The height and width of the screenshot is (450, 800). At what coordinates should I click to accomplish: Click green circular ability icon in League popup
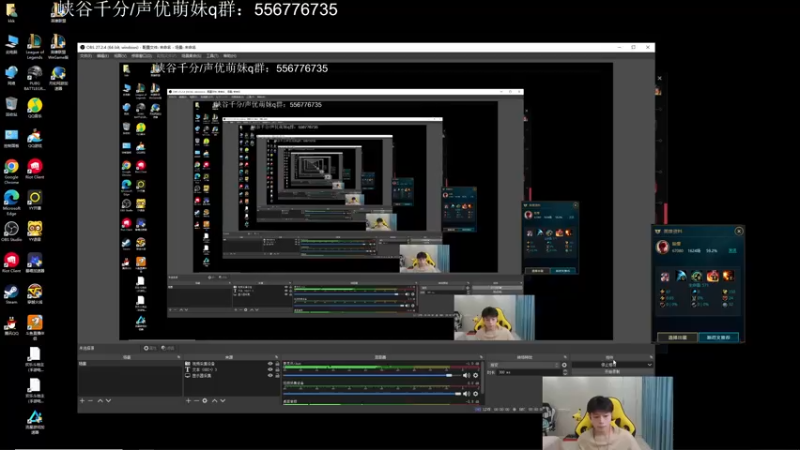point(697,277)
